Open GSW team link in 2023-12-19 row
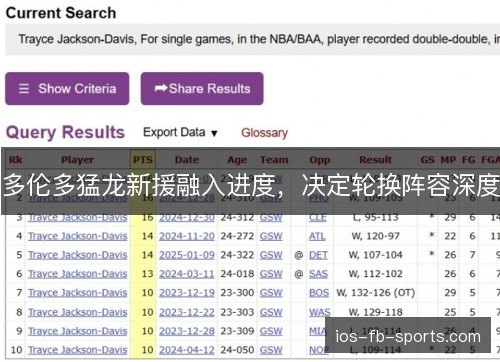This screenshot has width=500, height=362. [271, 293]
